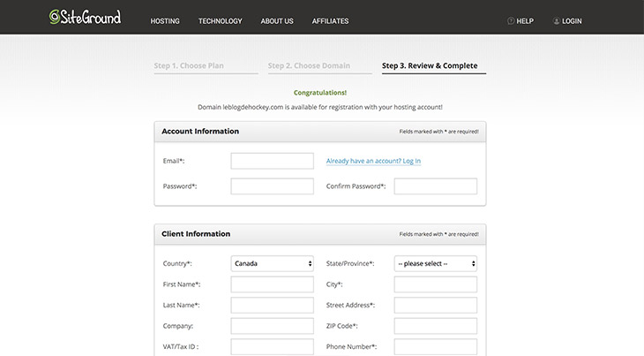Open the Hosting menu

165,21
